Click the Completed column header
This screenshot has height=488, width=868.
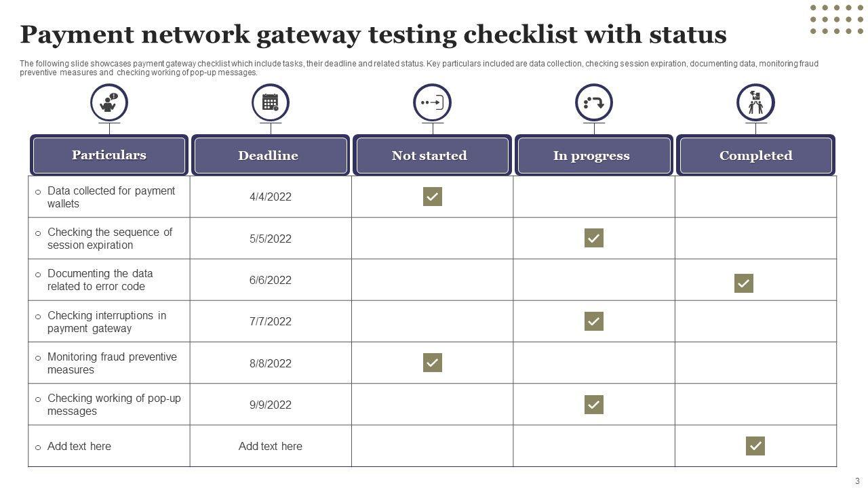coord(755,155)
